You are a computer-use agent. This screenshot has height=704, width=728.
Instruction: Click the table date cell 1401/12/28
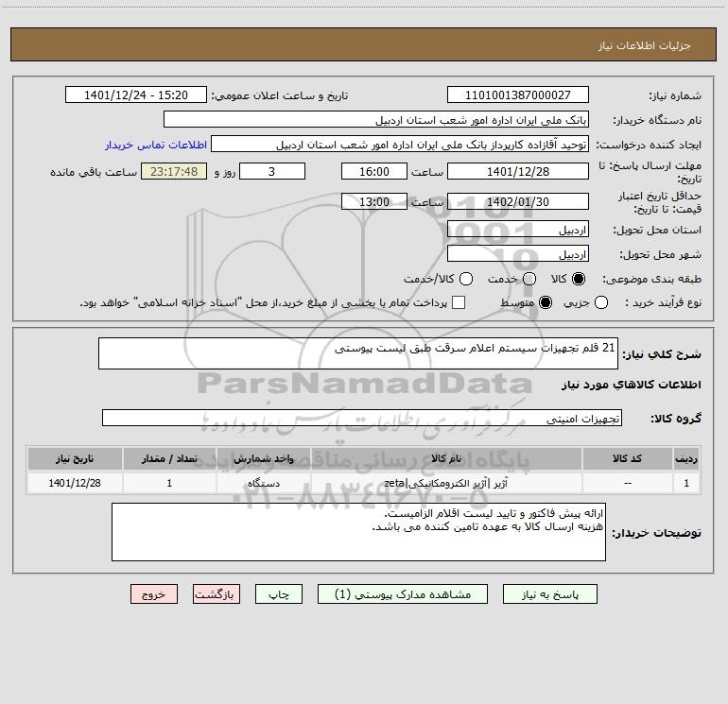[x=75, y=484]
